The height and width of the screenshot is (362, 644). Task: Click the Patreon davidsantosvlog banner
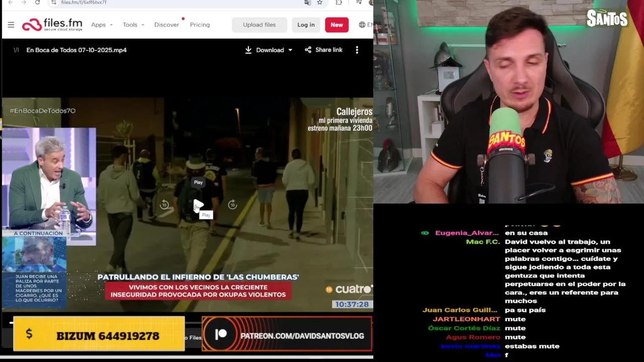pyautogui.click(x=287, y=334)
